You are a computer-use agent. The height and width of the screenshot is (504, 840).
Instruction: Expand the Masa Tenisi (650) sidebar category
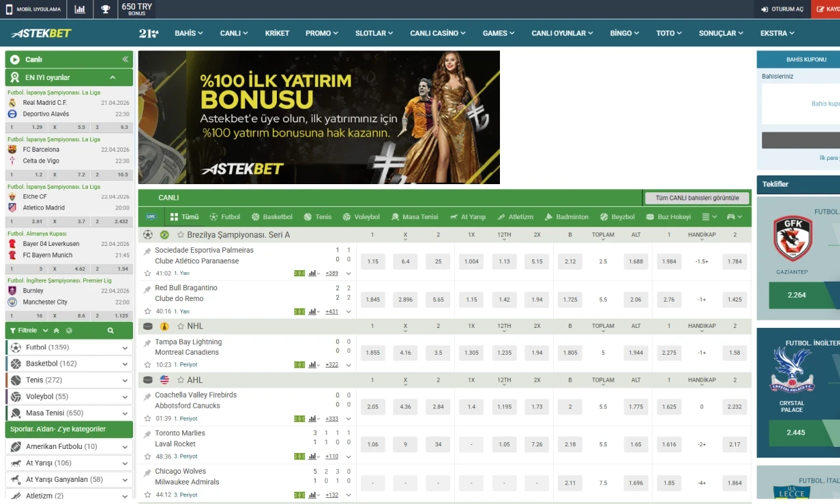[69, 413]
